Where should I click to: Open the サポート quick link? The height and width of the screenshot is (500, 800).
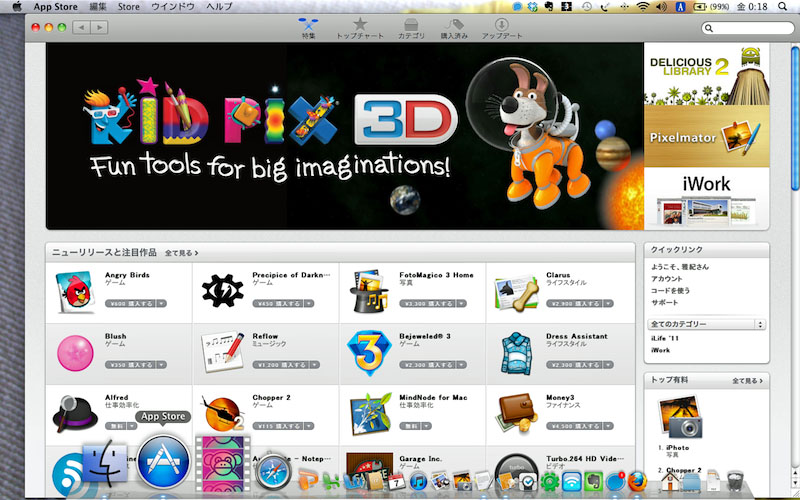(x=664, y=302)
